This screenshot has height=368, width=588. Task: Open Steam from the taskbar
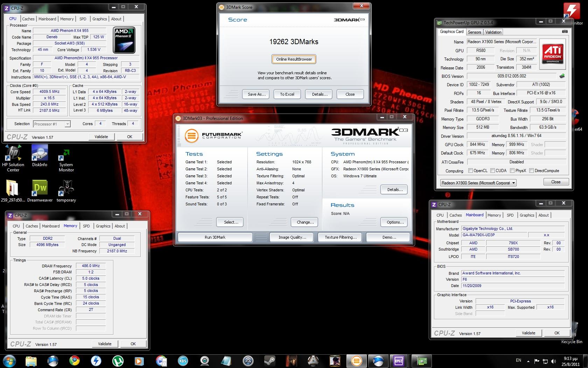[269, 361]
